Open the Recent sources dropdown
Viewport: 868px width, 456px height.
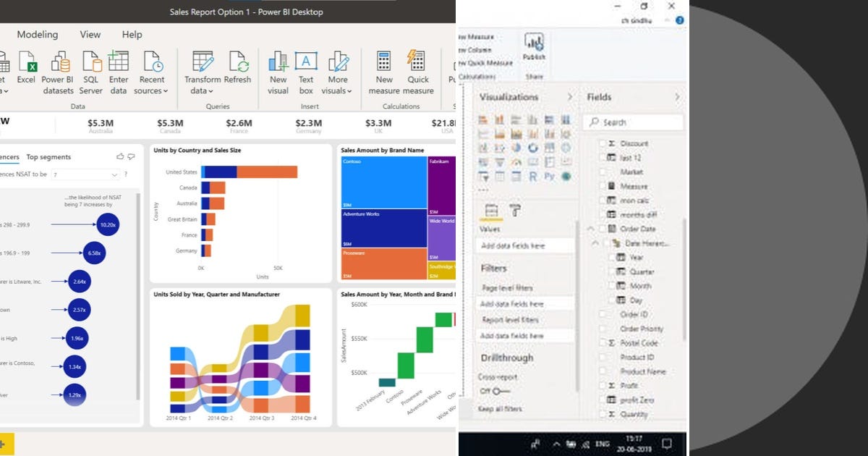coord(151,80)
